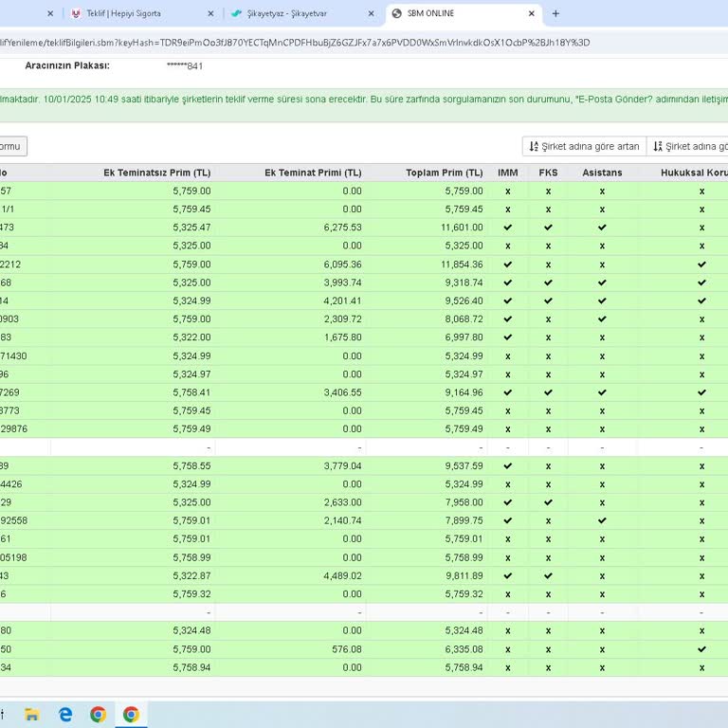Close the Hepiyi Sigorta tab
The width and height of the screenshot is (728, 728).
pyautogui.click(x=210, y=13)
